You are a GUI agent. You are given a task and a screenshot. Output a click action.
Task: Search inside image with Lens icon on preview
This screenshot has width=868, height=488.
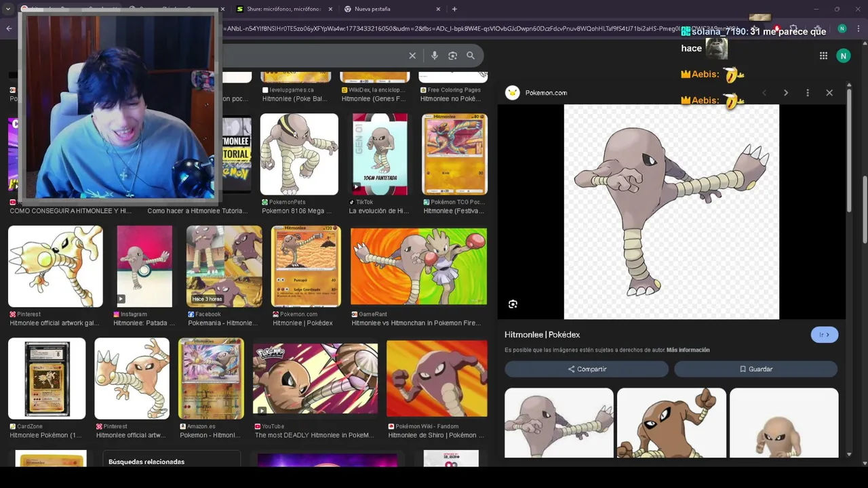pos(513,304)
